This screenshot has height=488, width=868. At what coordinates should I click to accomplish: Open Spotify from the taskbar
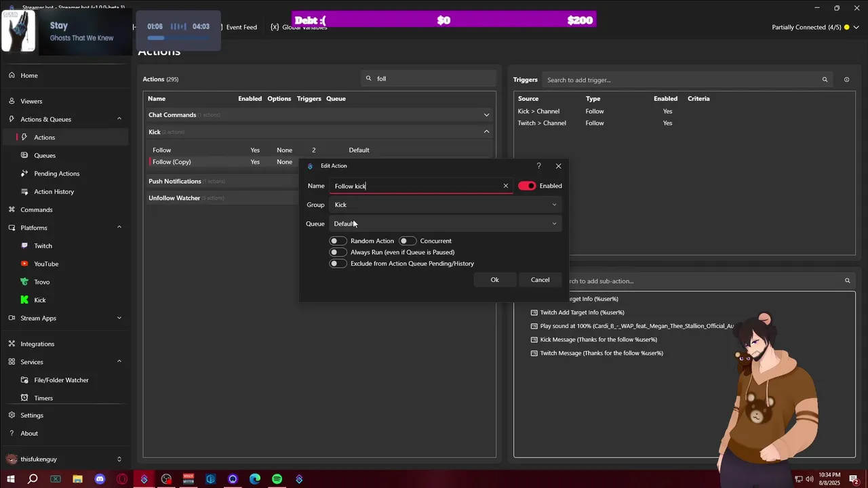coord(277,479)
